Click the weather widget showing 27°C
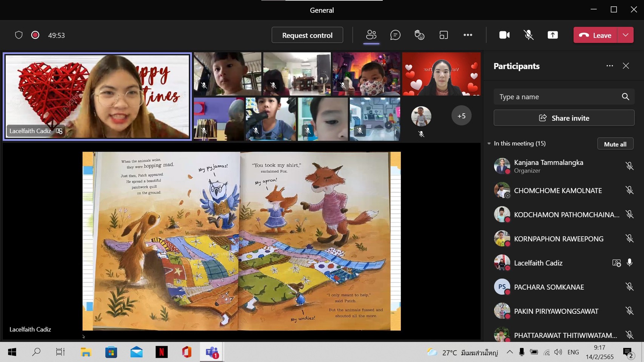The height and width of the screenshot is (362, 644). (462, 353)
